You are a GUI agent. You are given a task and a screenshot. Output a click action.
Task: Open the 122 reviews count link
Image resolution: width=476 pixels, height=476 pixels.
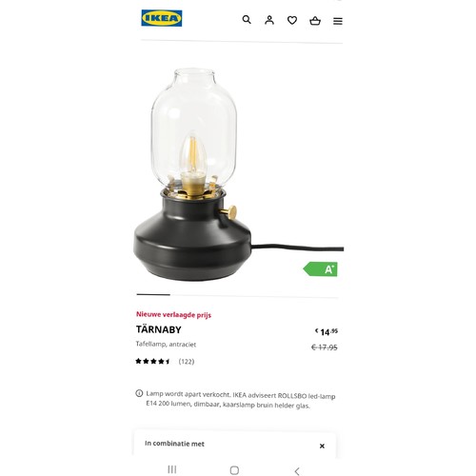click(187, 362)
